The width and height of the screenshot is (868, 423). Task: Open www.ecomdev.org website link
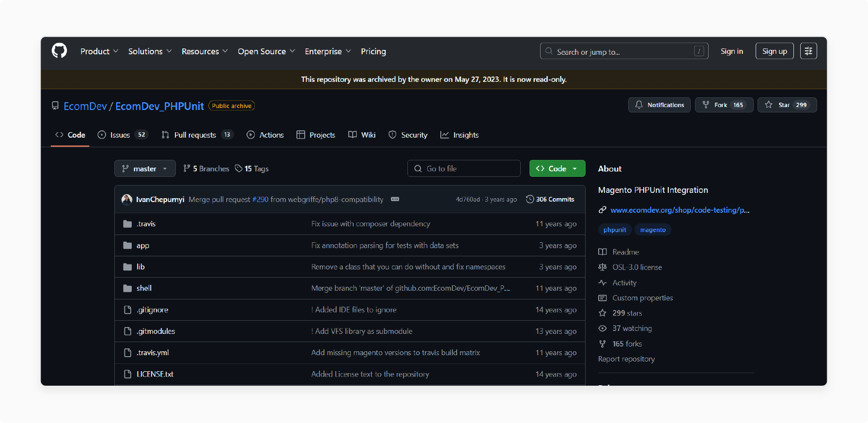click(x=680, y=210)
